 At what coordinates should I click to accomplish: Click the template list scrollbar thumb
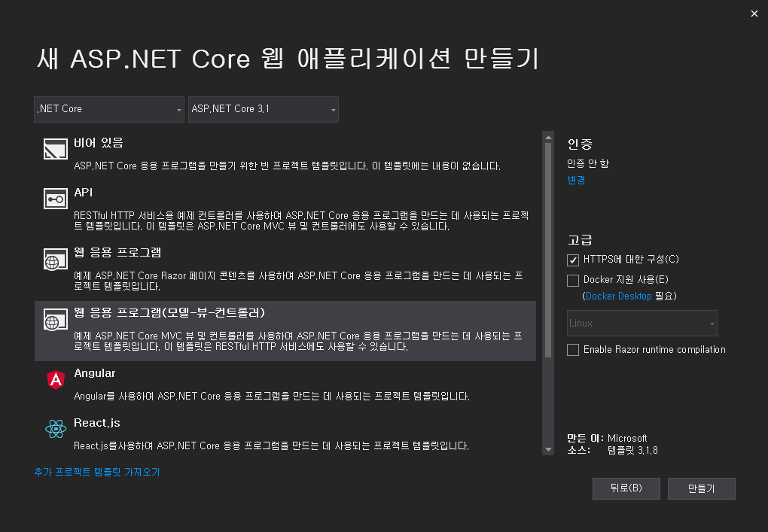click(x=548, y=250)
